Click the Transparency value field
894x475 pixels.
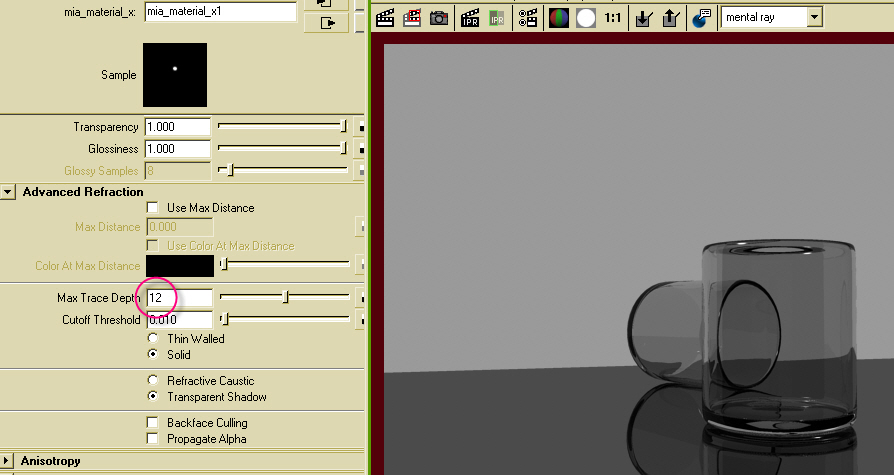tap(178, 127)
